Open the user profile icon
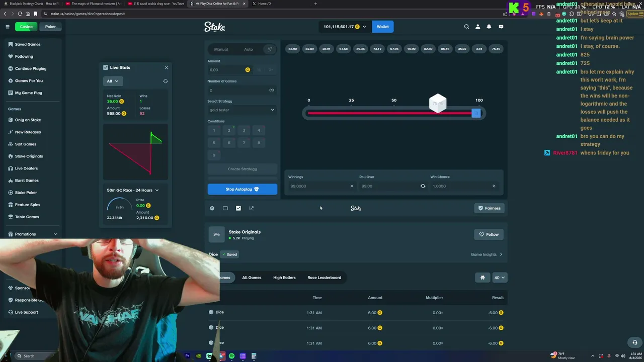The width and height of the screenshot is (644, 362). point(477,27)
